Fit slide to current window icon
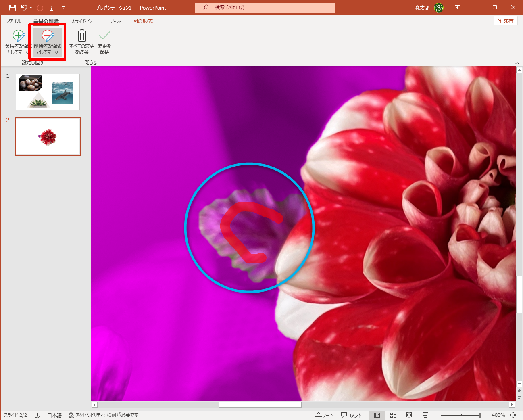Viewport: 523px width, 420px height. tap(513, 415)
